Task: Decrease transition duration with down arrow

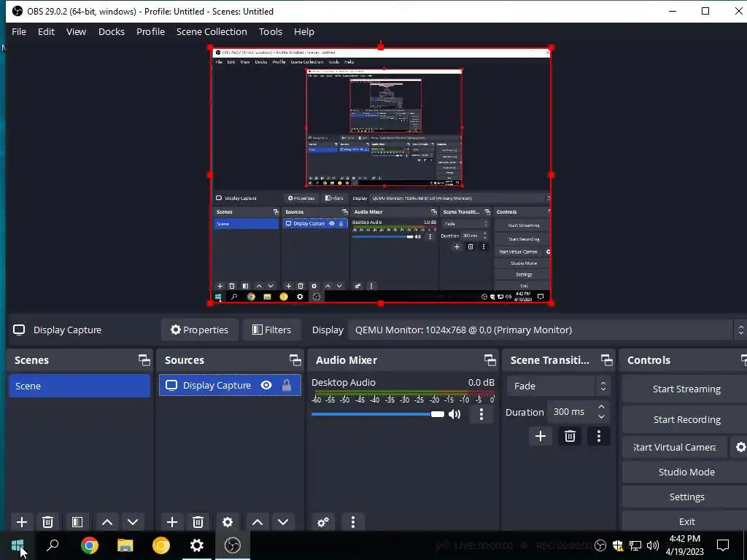Action: [601, 417]
